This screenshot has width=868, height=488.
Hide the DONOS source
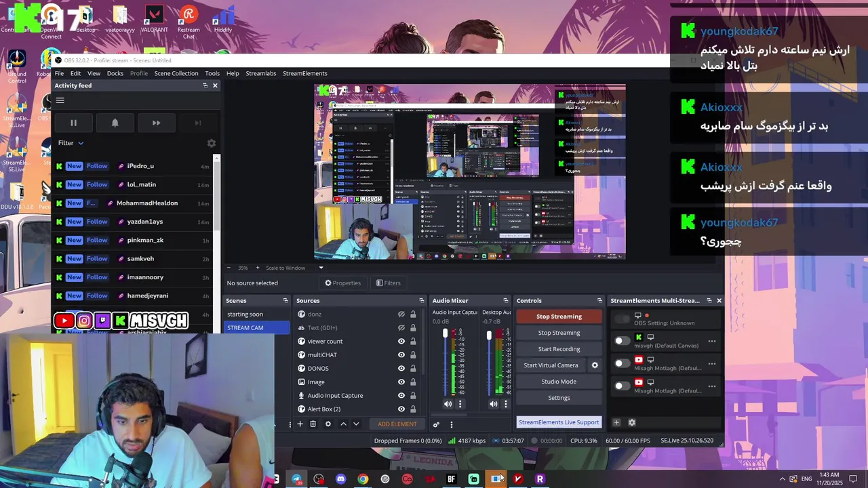point(401,369)
